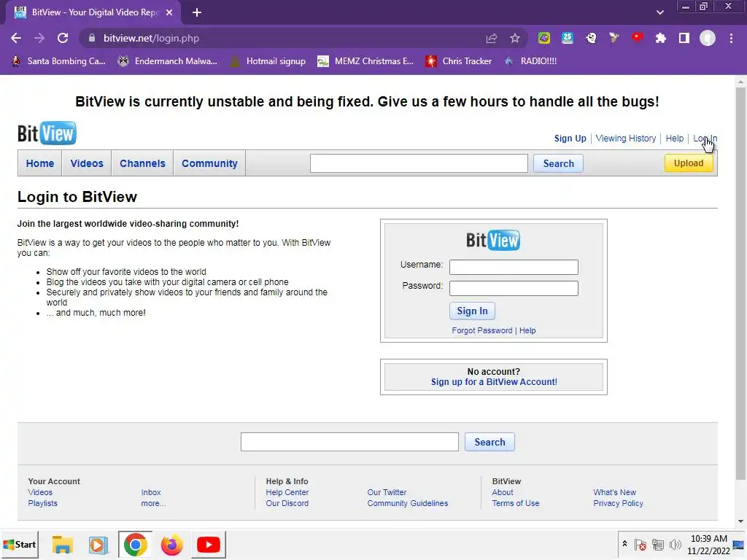Click the browser forward arrow
This screenshot has width=747, height=560.
[39, 38]
